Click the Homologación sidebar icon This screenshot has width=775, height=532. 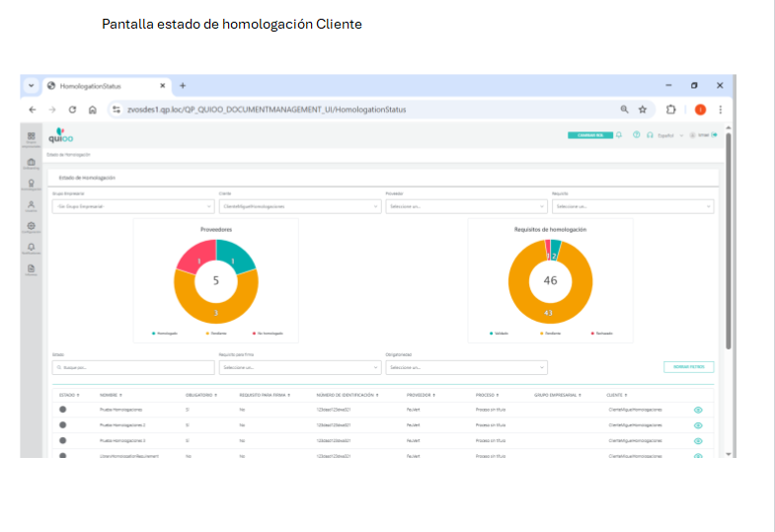[32, 184]
